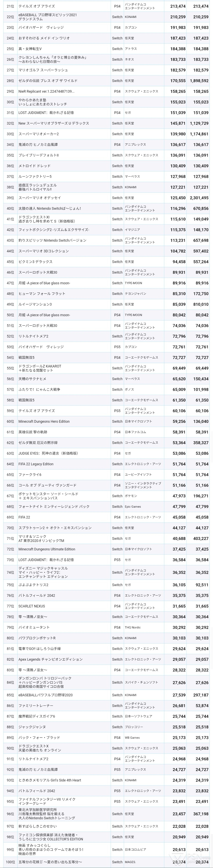Click the ときめきメモリアル Girl's Side 4th Heart title
213x868 pixels.
pos(50,780)
